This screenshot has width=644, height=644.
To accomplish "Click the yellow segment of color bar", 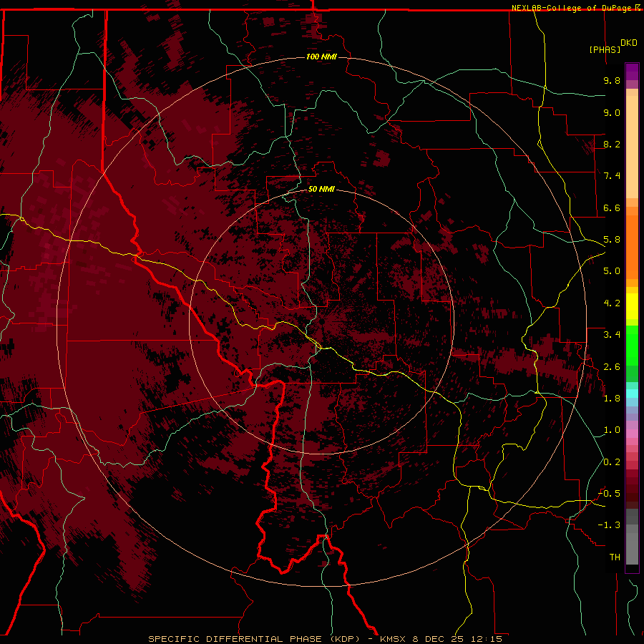I will tap(632, 306).
